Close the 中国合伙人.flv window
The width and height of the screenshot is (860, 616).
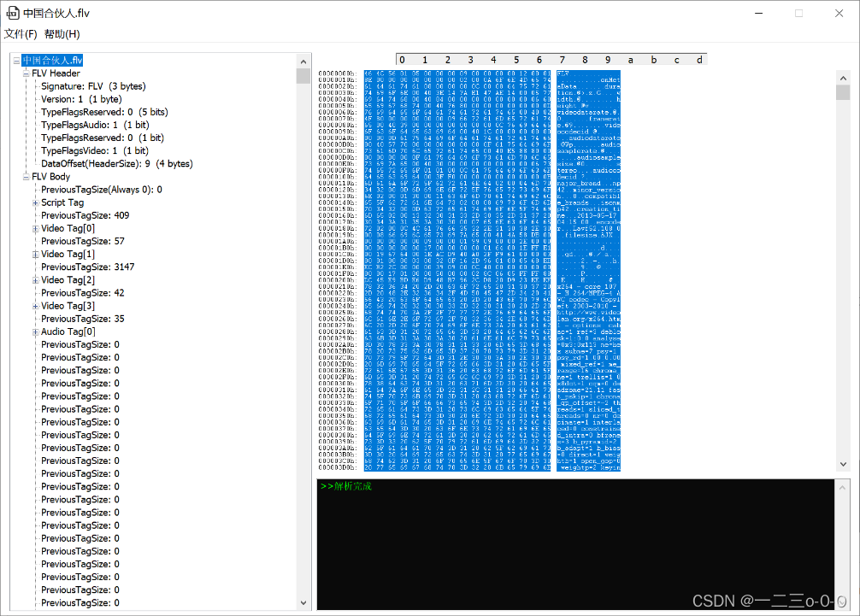click(x=839, y=13)
